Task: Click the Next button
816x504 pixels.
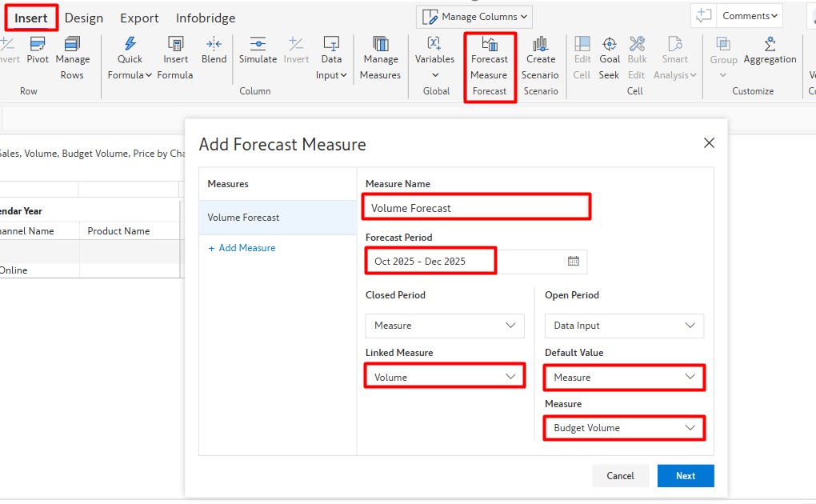Action: pos(686,476)
